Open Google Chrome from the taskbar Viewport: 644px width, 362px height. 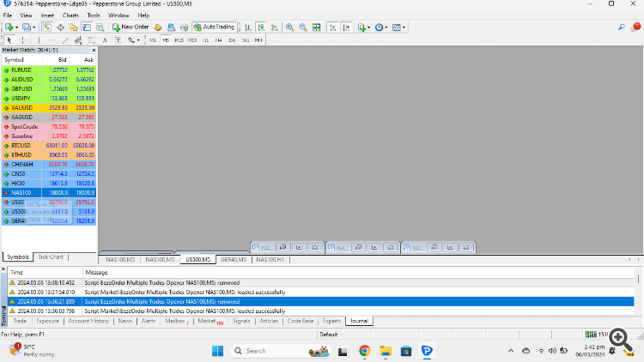(x=364, y=351)
